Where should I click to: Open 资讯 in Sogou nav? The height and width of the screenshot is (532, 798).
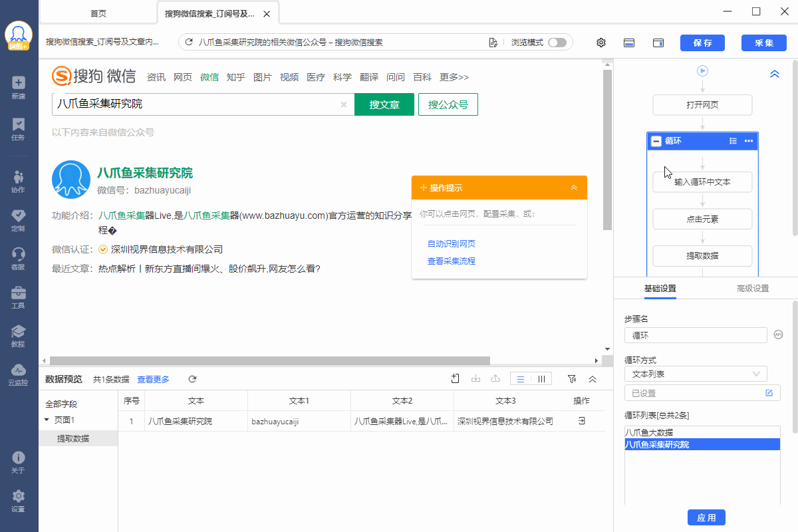(156, 77)
